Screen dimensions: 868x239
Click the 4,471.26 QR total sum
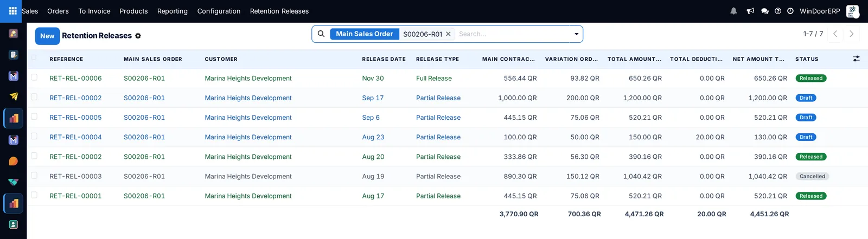(x=644, y=214)
